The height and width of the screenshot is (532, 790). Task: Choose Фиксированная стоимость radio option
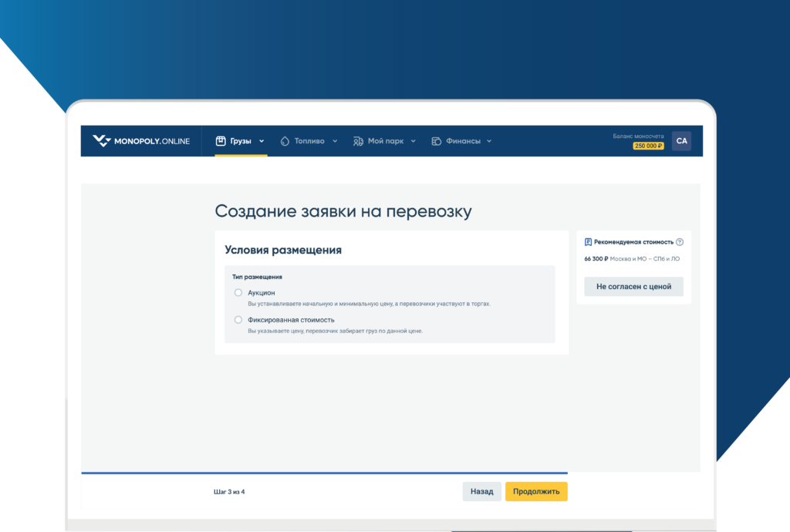coord(238,320)
